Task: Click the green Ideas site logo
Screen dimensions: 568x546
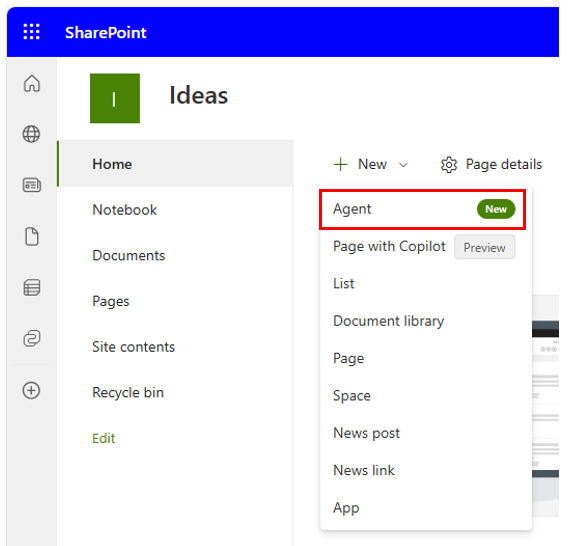Action: tap(115, 98)
